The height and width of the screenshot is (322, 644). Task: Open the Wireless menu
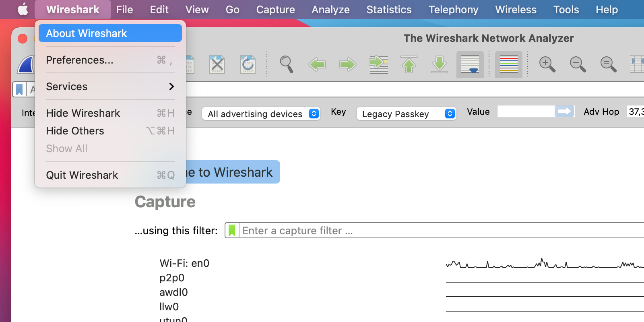pos(516,10)
